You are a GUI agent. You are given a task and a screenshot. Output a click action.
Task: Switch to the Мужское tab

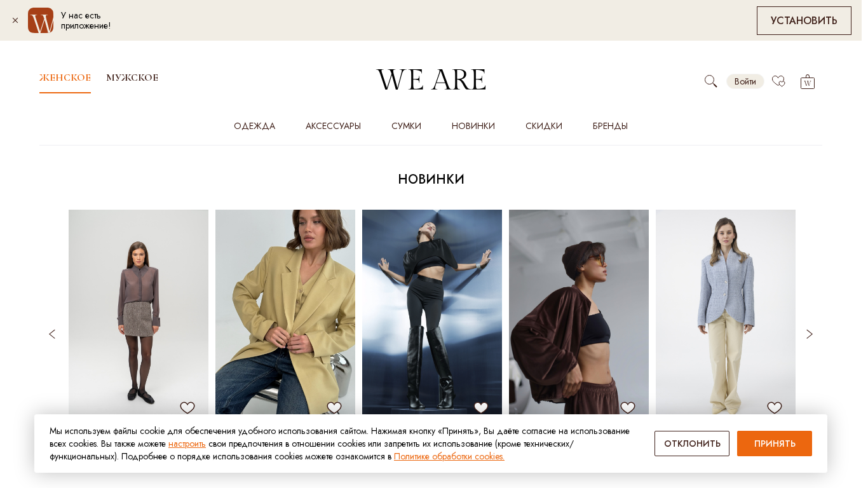coord(132,78)
